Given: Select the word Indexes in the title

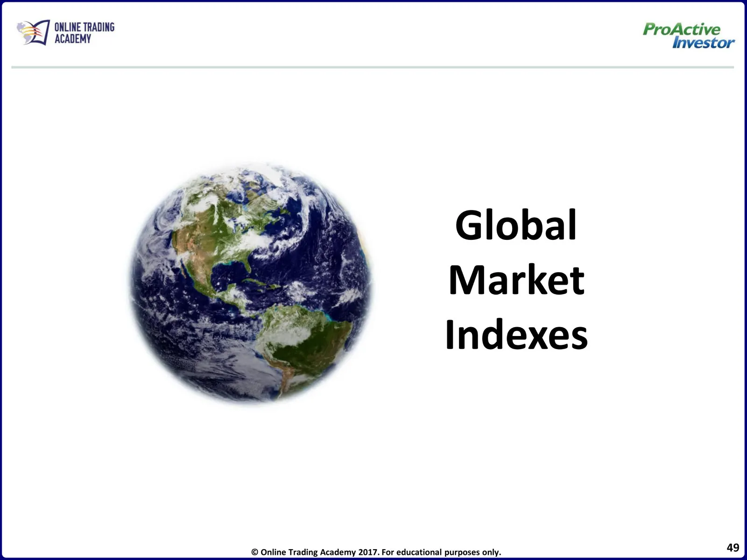Looking at the screenshot, I should coord(516,335).
